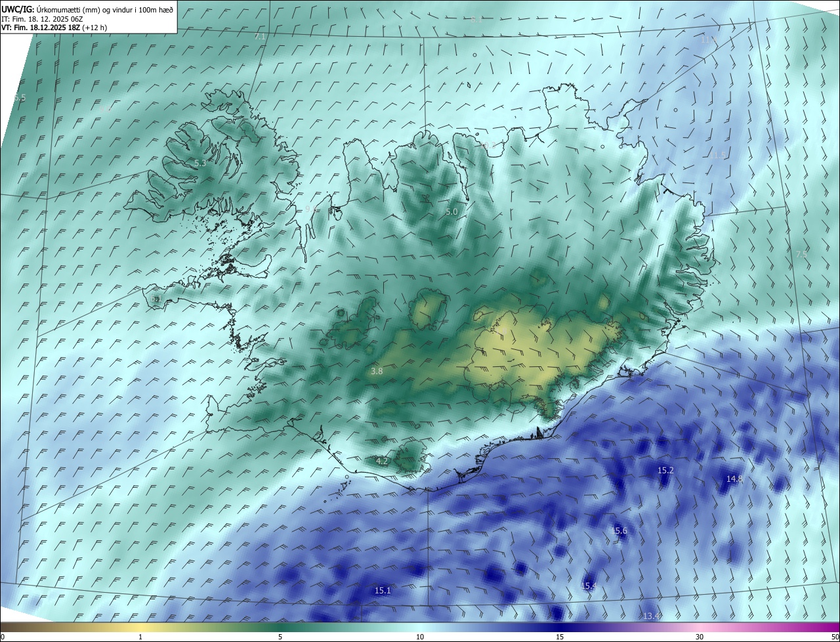The width and height of the screenshot is (840, 642).
Task: Click the 15 tick on the color scale
Action: [560, 637]
